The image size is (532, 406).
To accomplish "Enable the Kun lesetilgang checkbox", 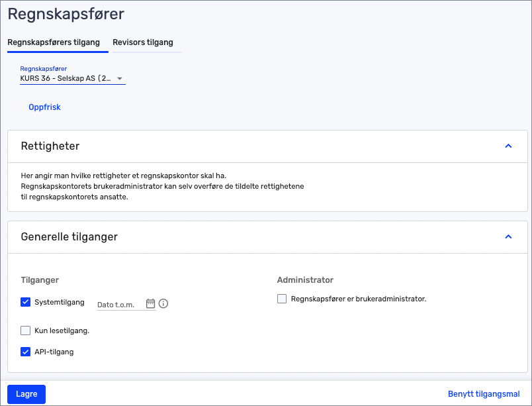I will (x=26, y=330).
